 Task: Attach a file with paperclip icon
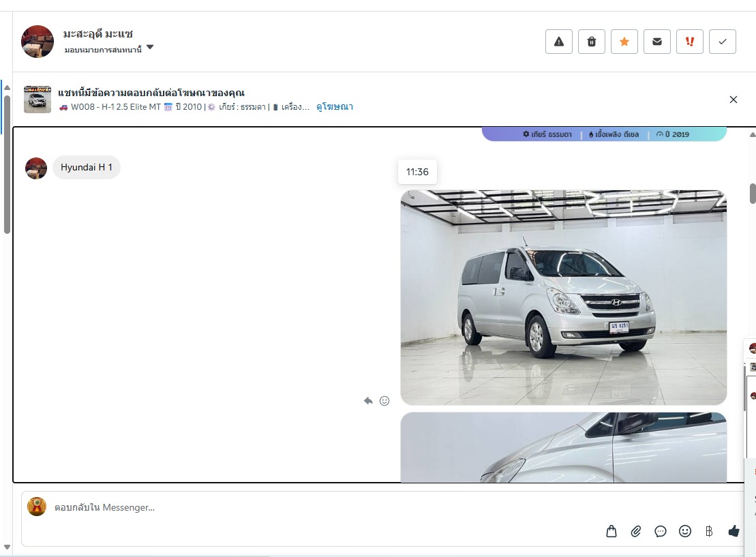(636, 532)
